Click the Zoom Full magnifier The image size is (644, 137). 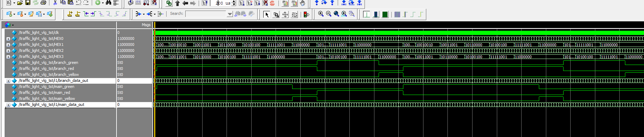coord(336,14)
